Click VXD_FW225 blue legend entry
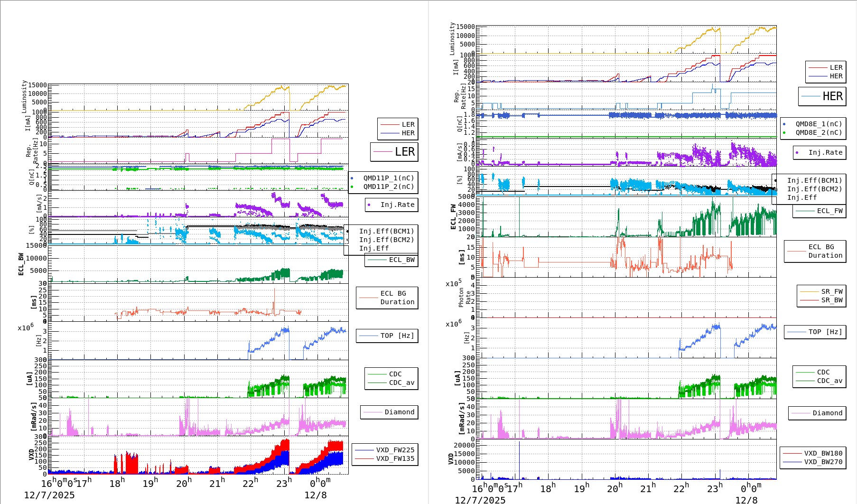 pyautogui.click(x=395, y=450)
